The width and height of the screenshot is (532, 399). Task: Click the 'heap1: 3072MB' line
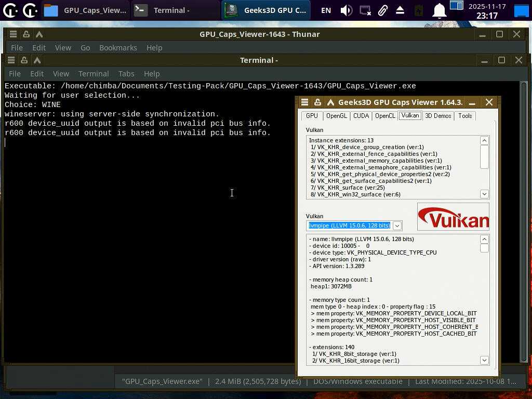click(331, 286)
